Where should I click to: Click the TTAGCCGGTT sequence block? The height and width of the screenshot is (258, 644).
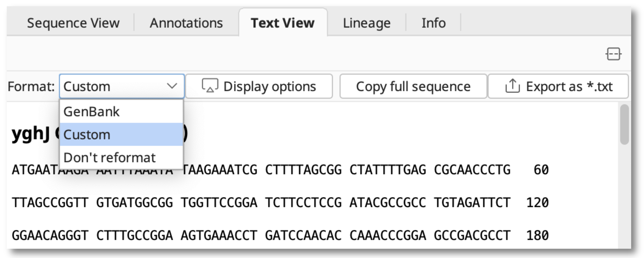click(x=50, y=202)
